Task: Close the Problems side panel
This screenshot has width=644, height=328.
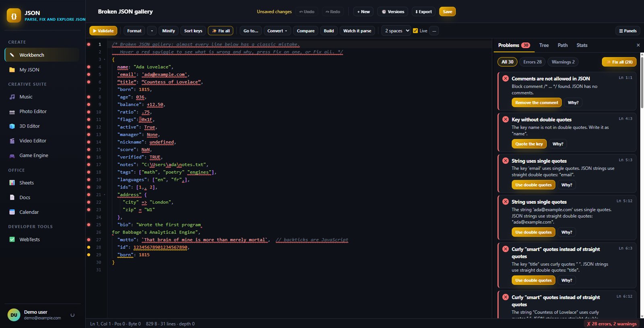Action: (x=638, y=45)
